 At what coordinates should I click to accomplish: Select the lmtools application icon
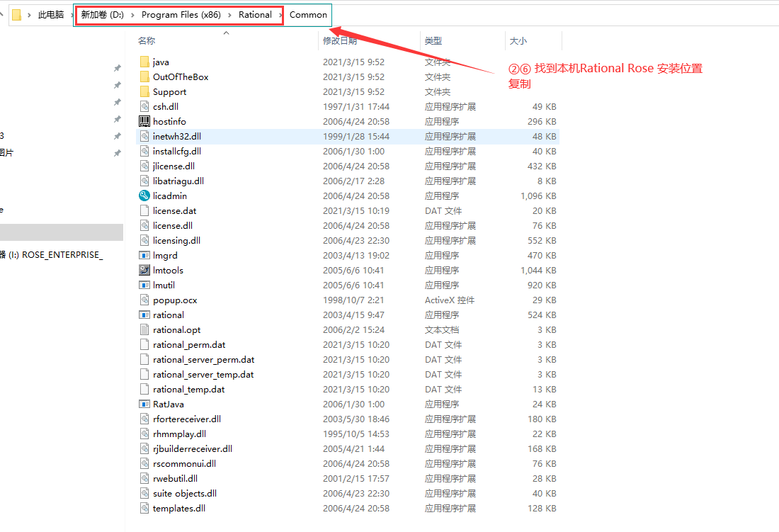(x=144, y=270)
